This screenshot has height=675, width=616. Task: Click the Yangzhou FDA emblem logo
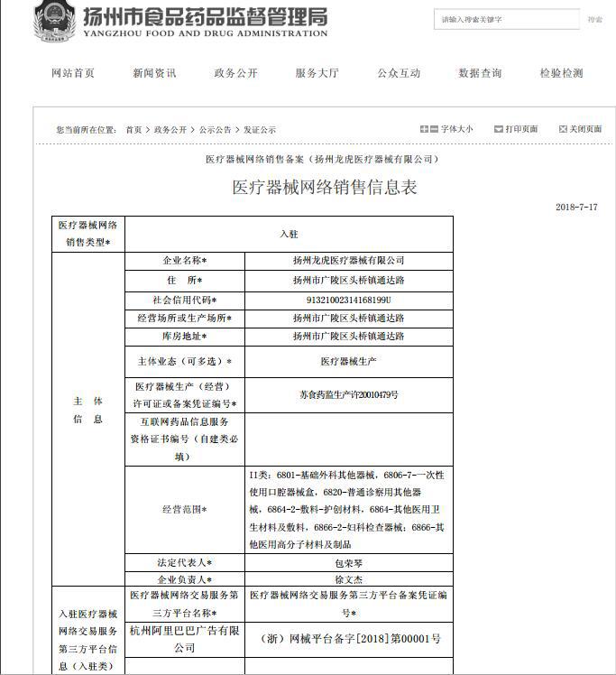[55, 21]
